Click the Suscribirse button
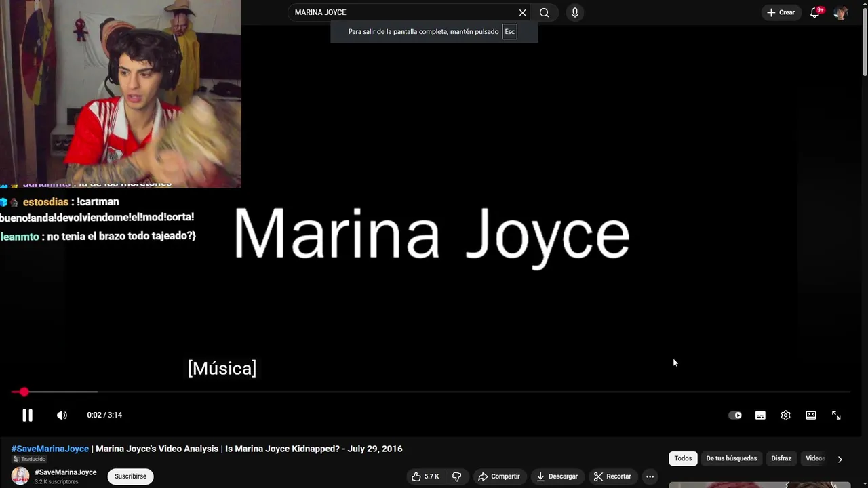868x488 pixels. (130, 476)
